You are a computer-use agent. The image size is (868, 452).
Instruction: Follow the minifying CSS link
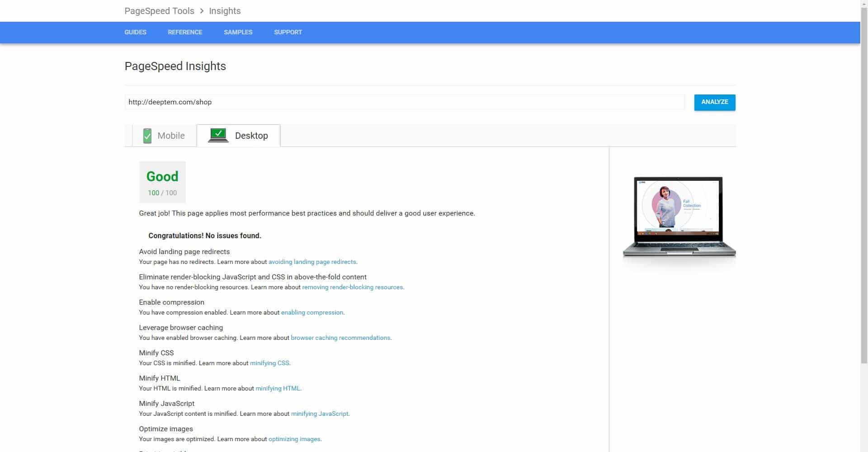click(269, 363)
